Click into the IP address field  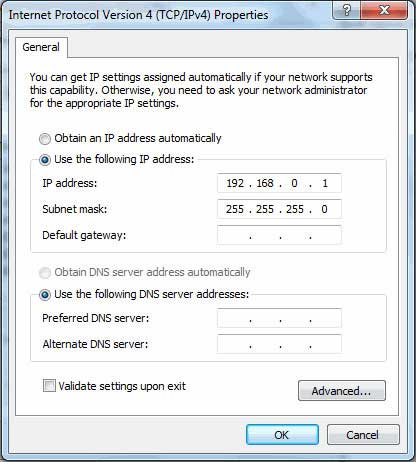point(279,183)
